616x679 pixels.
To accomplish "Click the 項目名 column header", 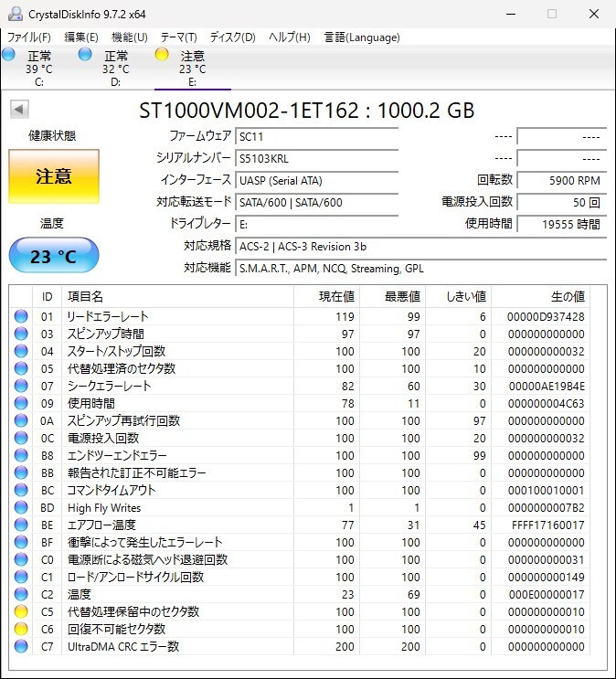I will coord(177,297).
